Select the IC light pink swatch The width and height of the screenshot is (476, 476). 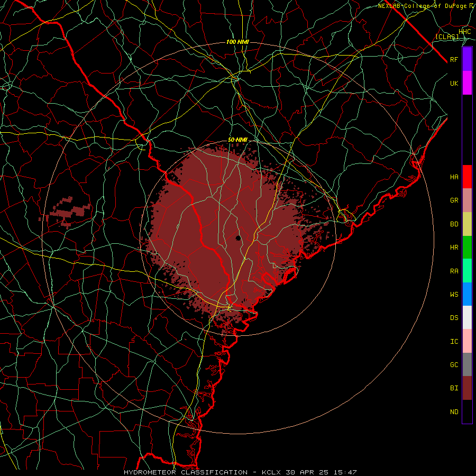[x=467, y=341]
